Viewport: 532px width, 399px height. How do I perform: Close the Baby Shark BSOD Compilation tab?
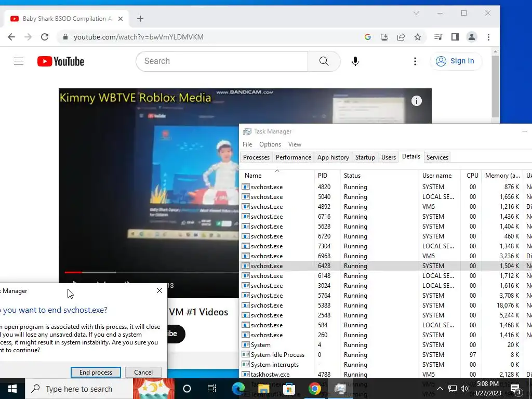point(121,19)
